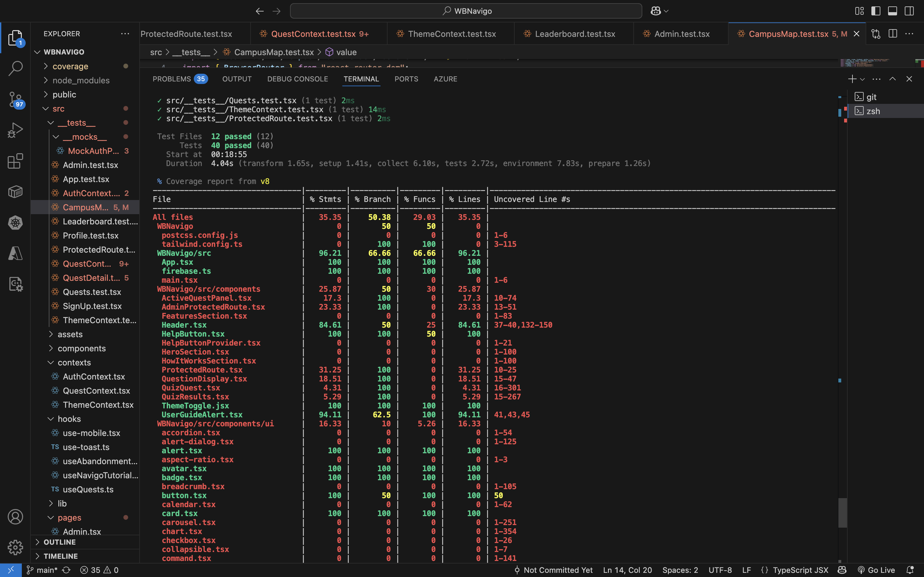924x577 pixels.
Task: Click Go Live in status bar
Action: pyautogui.click(x=877, y=570)
